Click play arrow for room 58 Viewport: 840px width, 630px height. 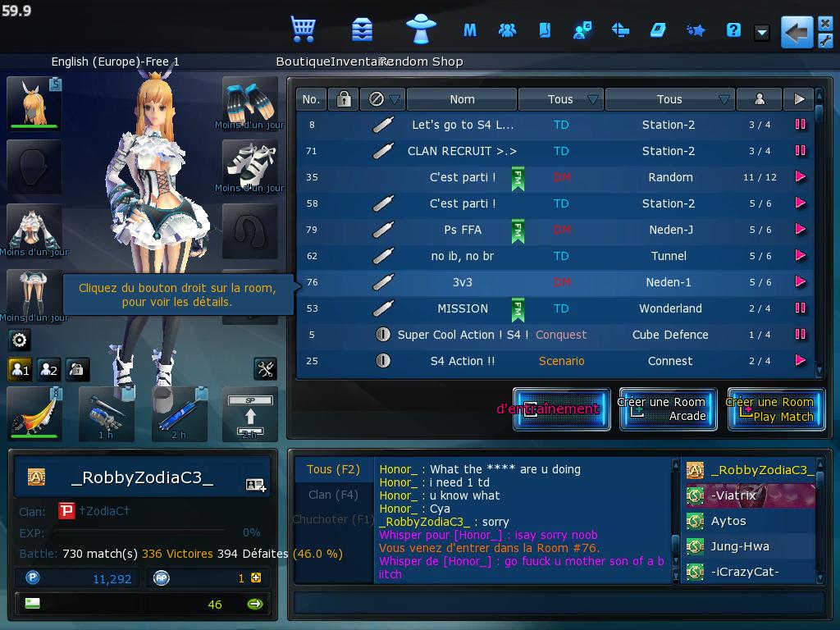[801, 203]
